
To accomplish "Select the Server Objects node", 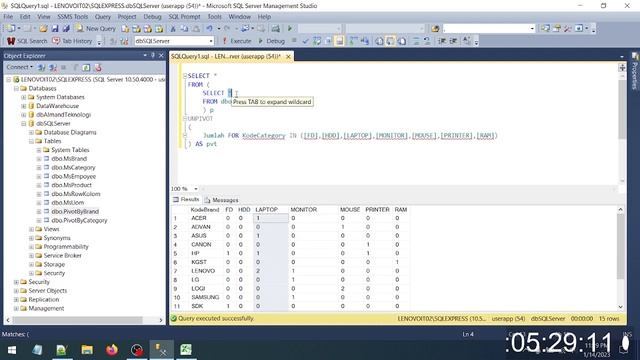I will click(x=48, y=291).
